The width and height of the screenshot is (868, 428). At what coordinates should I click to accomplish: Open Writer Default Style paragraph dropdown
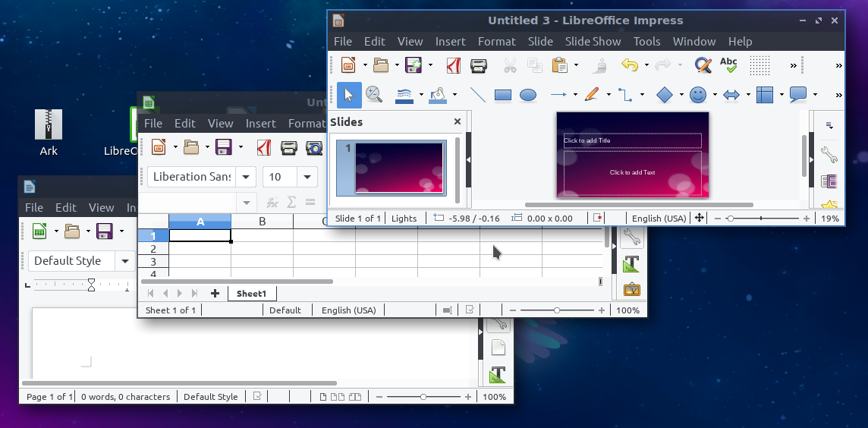point(126,261)
